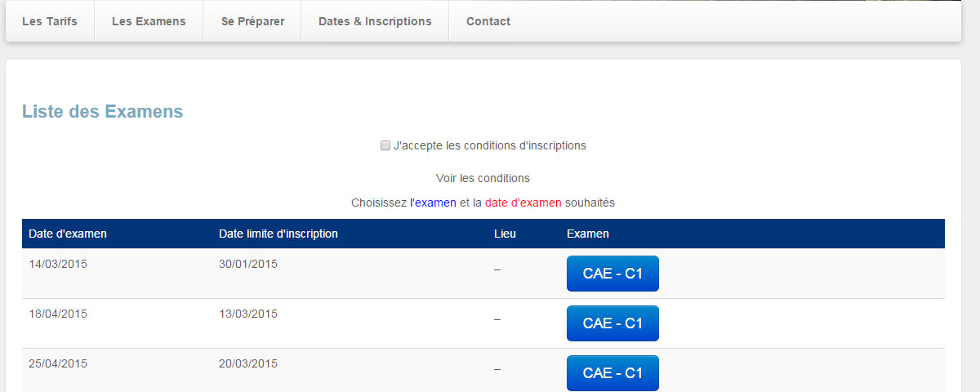The height and width of the screenshot is (392, 980).
Task: Click the Liste des Examens heading
Action: (x=102, y=112)
